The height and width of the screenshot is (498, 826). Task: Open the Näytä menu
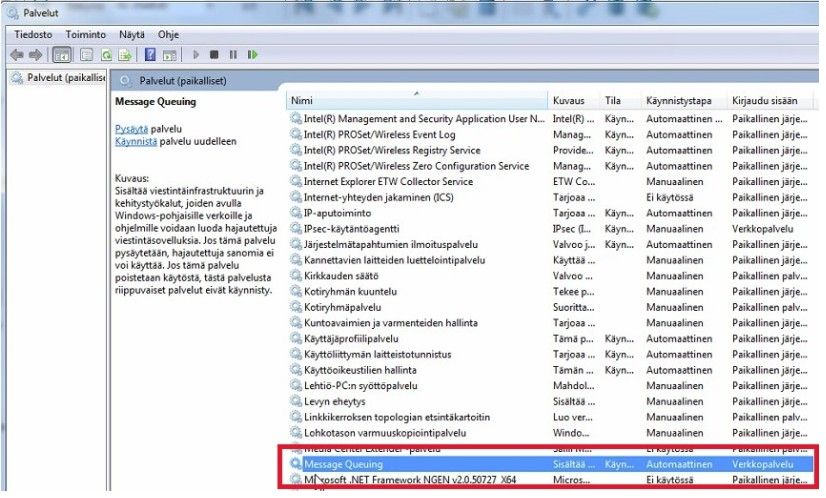132,35
